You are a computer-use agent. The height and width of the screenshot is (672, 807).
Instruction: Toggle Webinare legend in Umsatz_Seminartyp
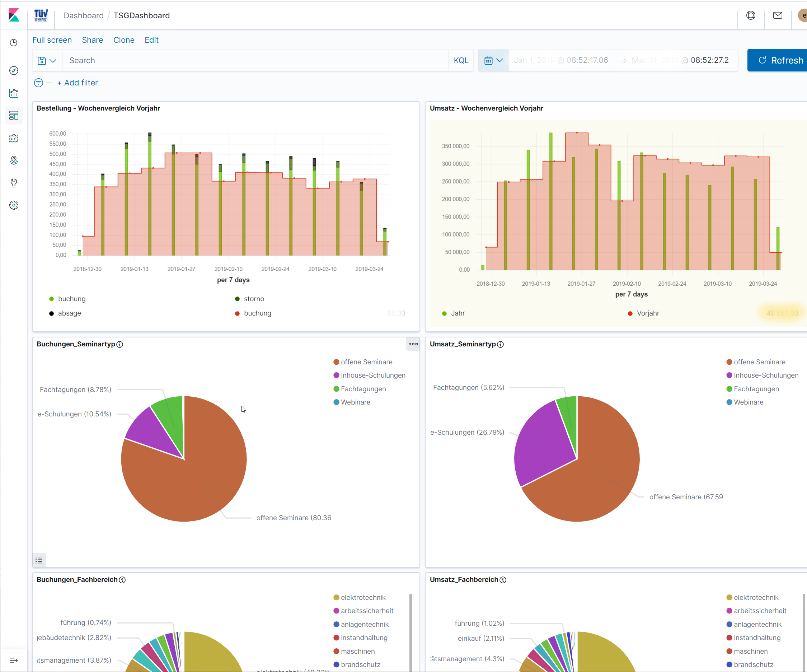pyautogui.click(x=745, y=402)
